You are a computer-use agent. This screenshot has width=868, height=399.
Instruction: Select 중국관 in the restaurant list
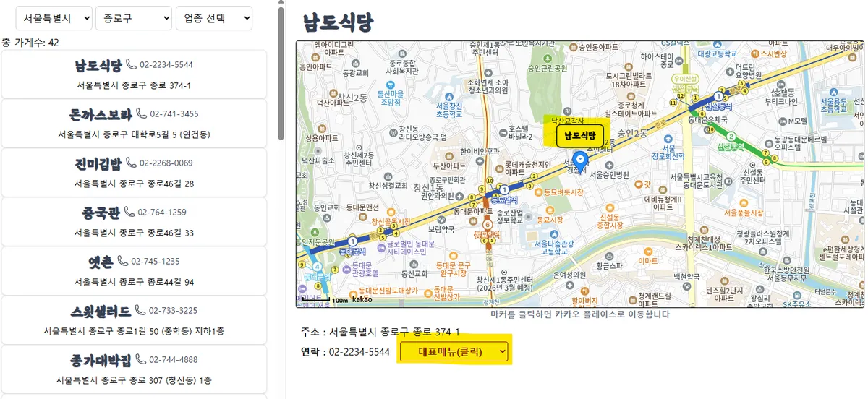[135, 221]
